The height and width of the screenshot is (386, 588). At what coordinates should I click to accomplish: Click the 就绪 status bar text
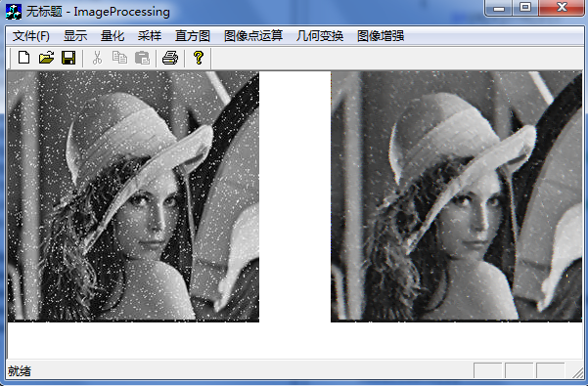point(20,371)
